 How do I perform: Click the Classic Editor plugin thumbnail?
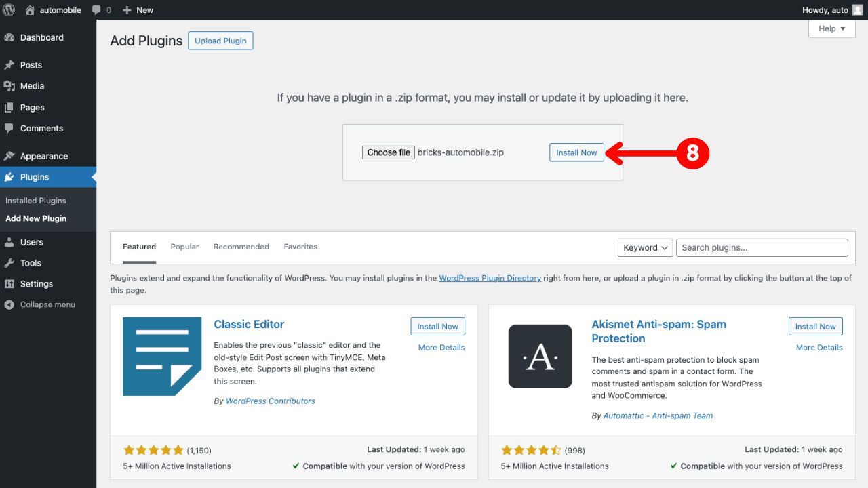click(x=162, y=357)
